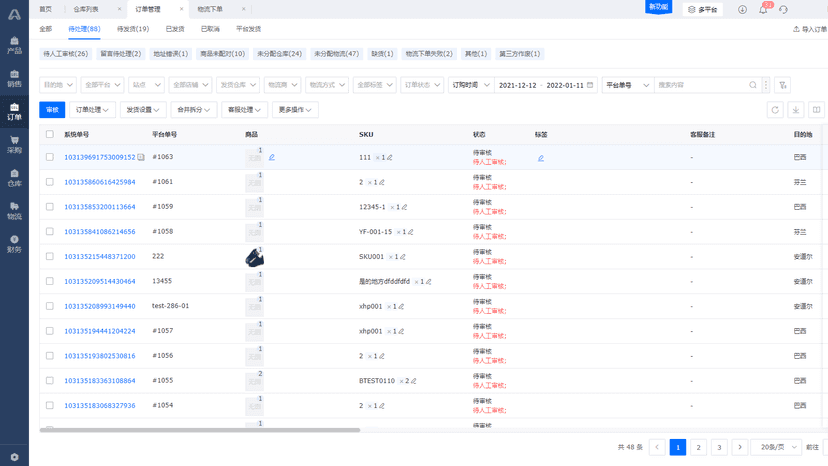Go to the 首页 tab
The height and width of the screenshot is (466, 828).
[46, 10]
